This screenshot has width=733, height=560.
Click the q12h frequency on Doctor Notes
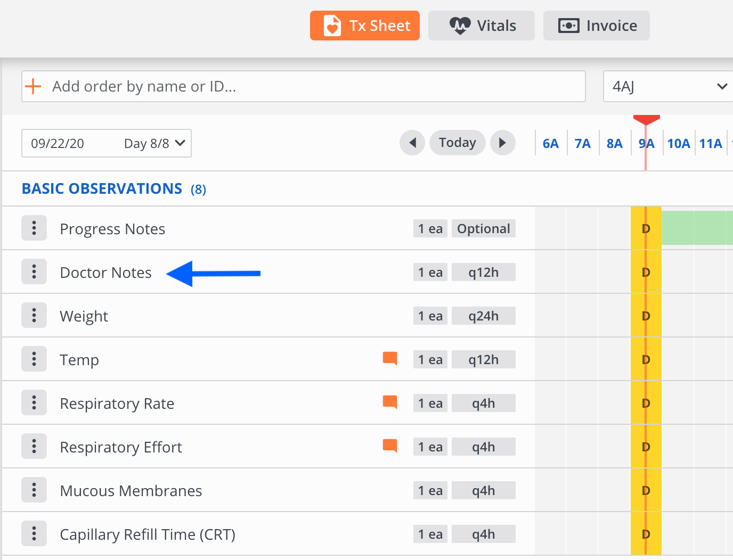(x=483, y=273)
